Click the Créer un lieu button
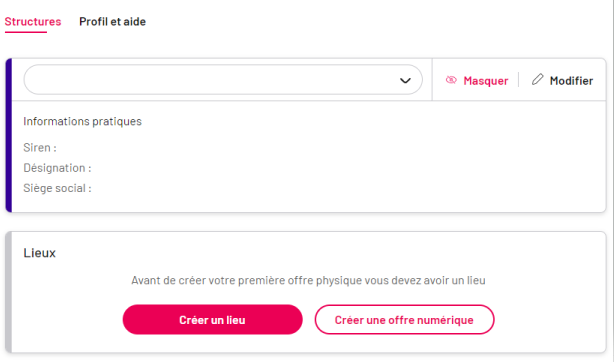Viewport: 614px width, 362px height. 213,320
